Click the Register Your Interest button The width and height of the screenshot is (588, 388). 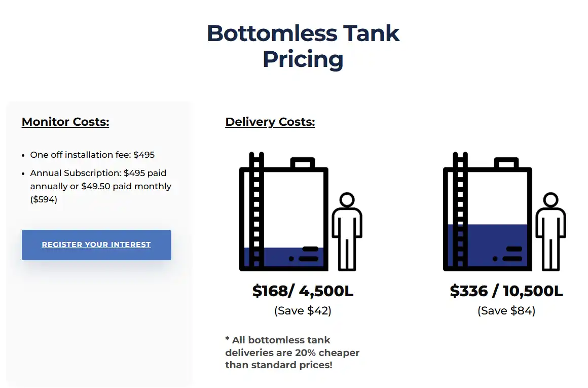point(96,244)
